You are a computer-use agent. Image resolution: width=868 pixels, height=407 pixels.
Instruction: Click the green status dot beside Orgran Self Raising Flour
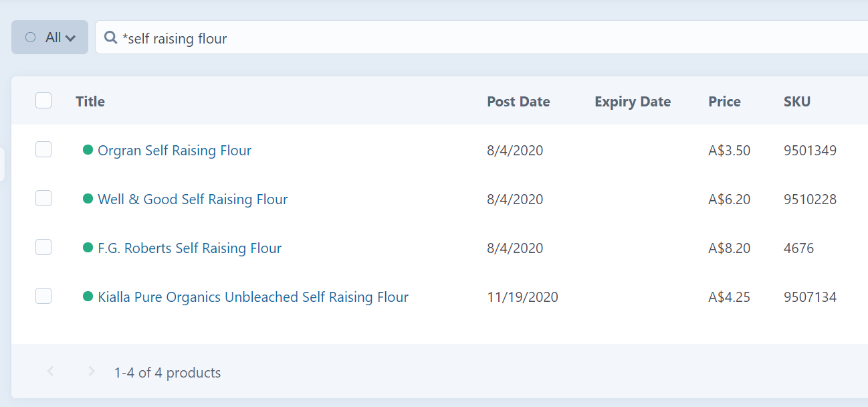point(86,149)
